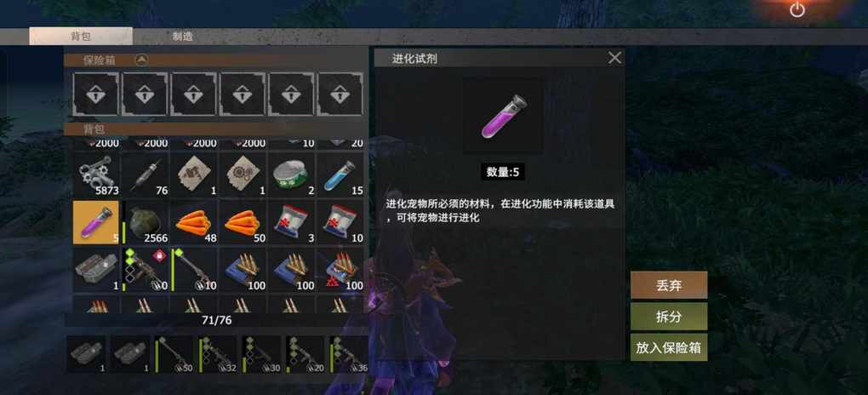This screenshot has height=395, width=868.
Task: Pick the carrot stack showing 48
Action: pyautogui.click(x=194, y=222)
